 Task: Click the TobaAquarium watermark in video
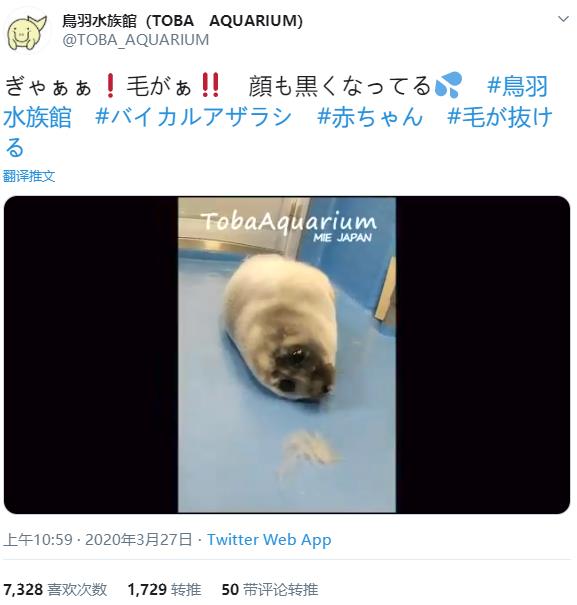click(289, 225)
